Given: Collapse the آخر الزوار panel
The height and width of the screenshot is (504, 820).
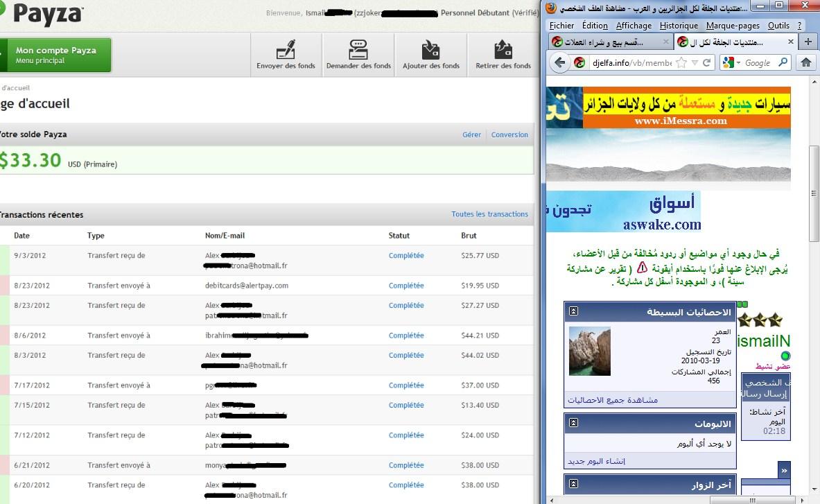Looking at the screenshot, I should point(574,484).
